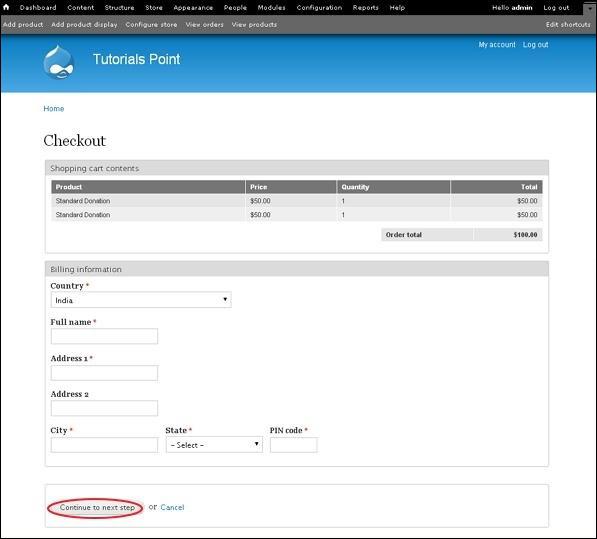Click the Order total $100.00 value
The image size is (597, 539).
pyautogui.click(x=525, y=234)
